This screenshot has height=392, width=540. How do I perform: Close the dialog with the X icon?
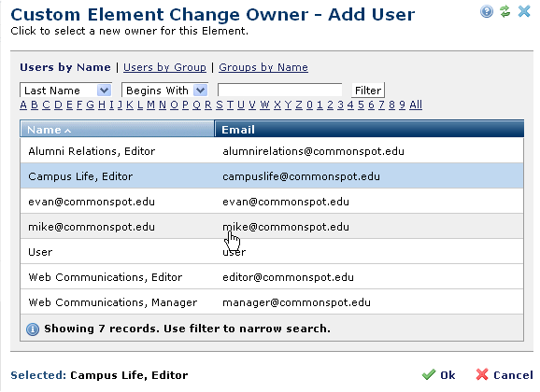tap(524, 11)
